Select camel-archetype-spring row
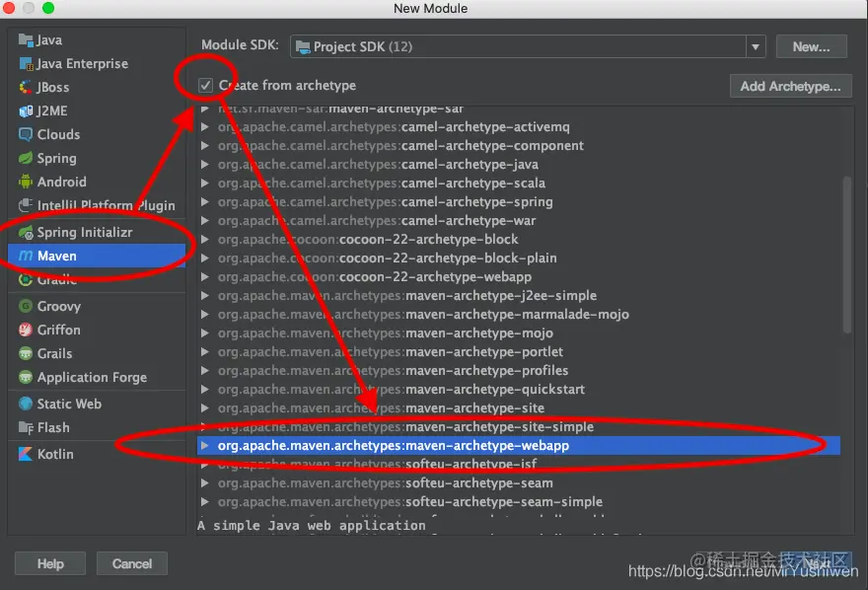868x590 pixels. coord(519,202)
